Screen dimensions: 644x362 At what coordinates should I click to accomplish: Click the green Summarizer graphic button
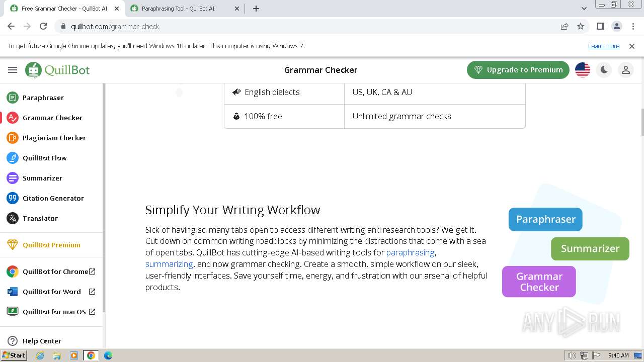(590, 248)
